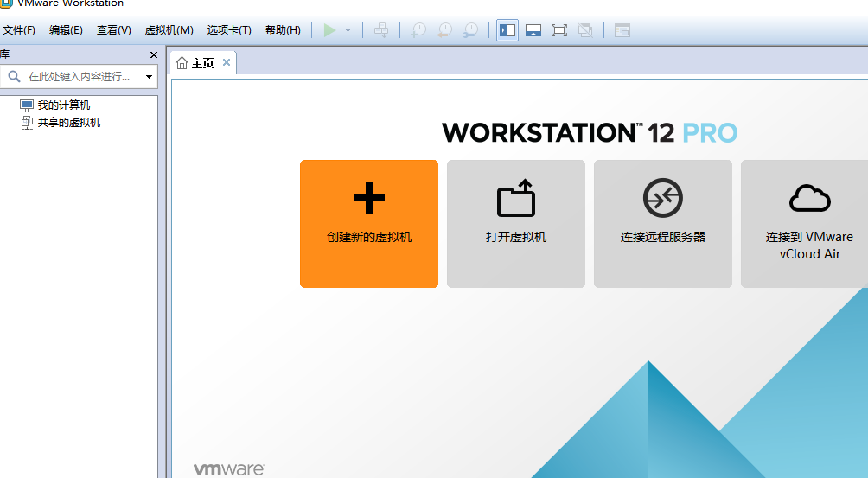This screenshot has width=868, height=478.
Task: Open the 查看(V) menu
Action: (x=114, y=30)
